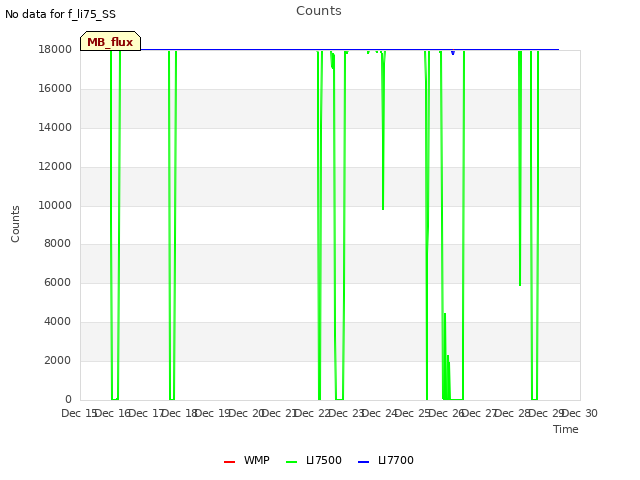Image resolution: width=640 pixels, height=480 pixels.
Task: Click the 18000 y-axis tick label
Action: [55, 49]
